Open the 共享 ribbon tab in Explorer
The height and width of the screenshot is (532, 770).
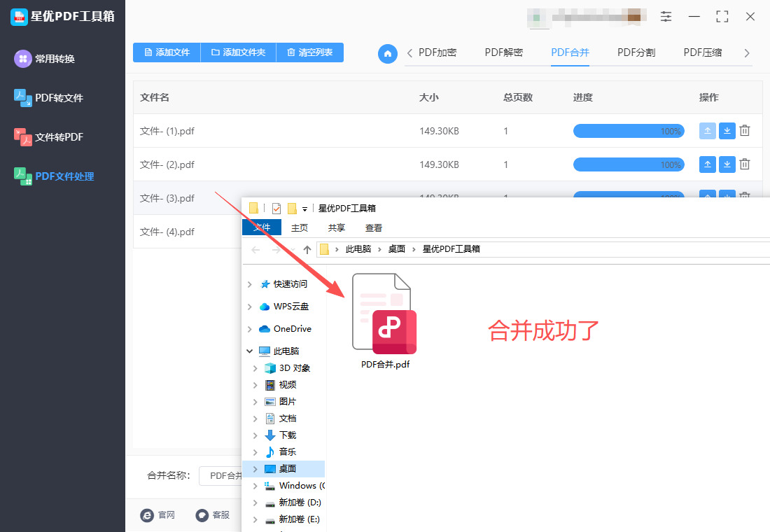337,228
